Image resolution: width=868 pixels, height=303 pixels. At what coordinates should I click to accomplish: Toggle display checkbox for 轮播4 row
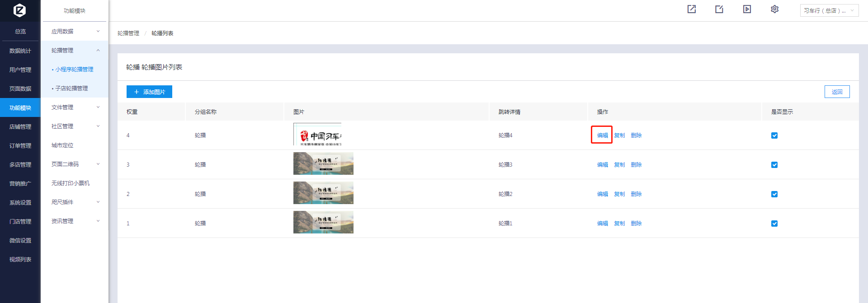(x=774, y=135)
